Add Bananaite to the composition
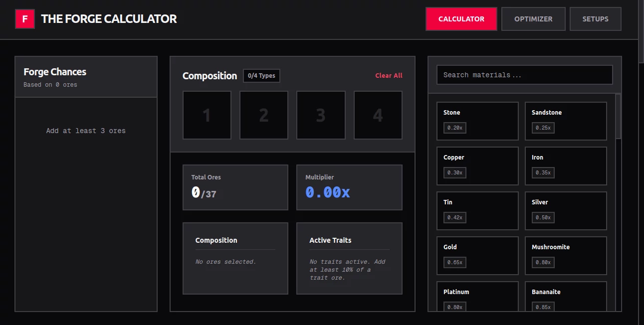The image size is (644, 325). point(566,298)
